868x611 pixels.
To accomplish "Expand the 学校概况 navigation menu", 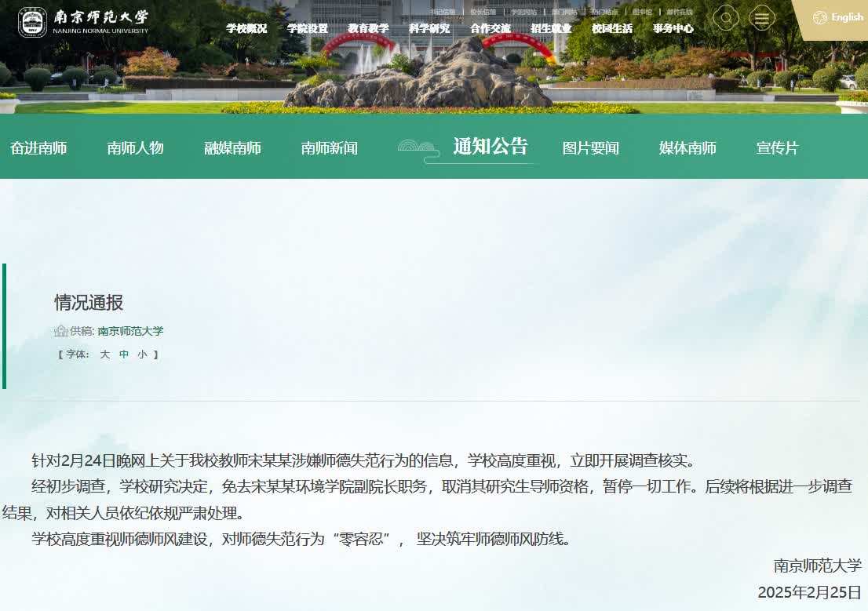I will point(246,28).
